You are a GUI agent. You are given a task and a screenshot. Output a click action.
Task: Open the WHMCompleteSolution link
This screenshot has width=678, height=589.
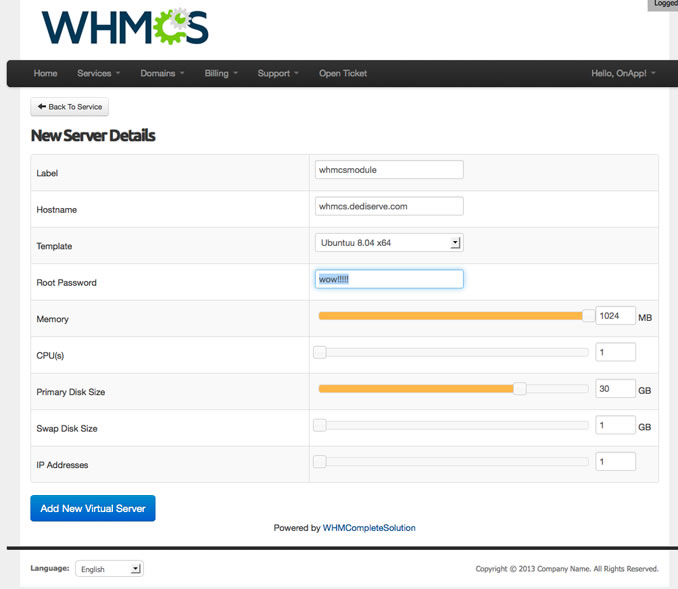tap(369, 528)
